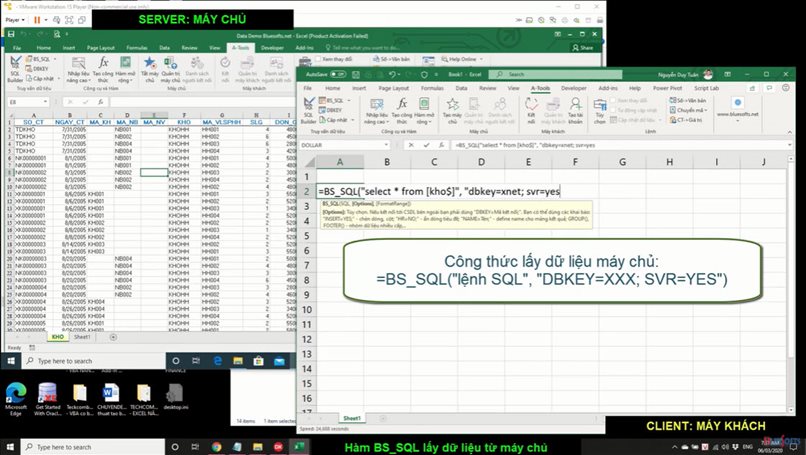The height and width of the screenshot is (455, 806).
Task: Click Tạo công thức fx in client Excel
Action: point(402,111)
